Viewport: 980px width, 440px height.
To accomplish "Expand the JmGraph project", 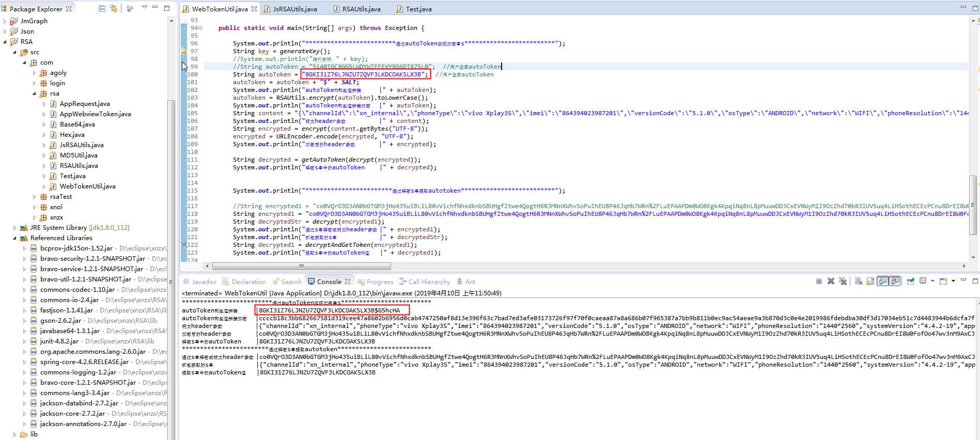I will pos(5,21).
